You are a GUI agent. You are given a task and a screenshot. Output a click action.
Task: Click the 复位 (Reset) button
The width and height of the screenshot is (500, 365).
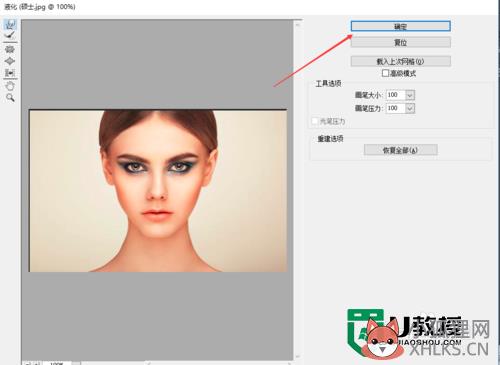tap(400, 42)
